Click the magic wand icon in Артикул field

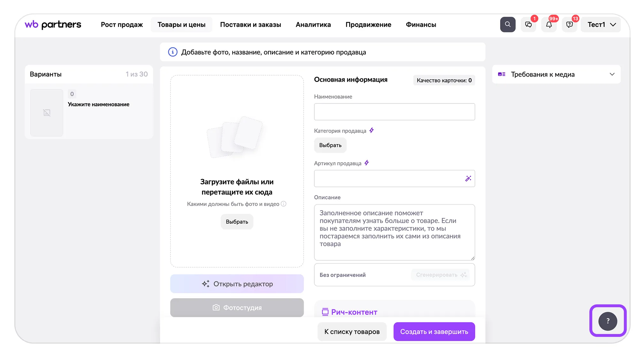pos(468,179)
